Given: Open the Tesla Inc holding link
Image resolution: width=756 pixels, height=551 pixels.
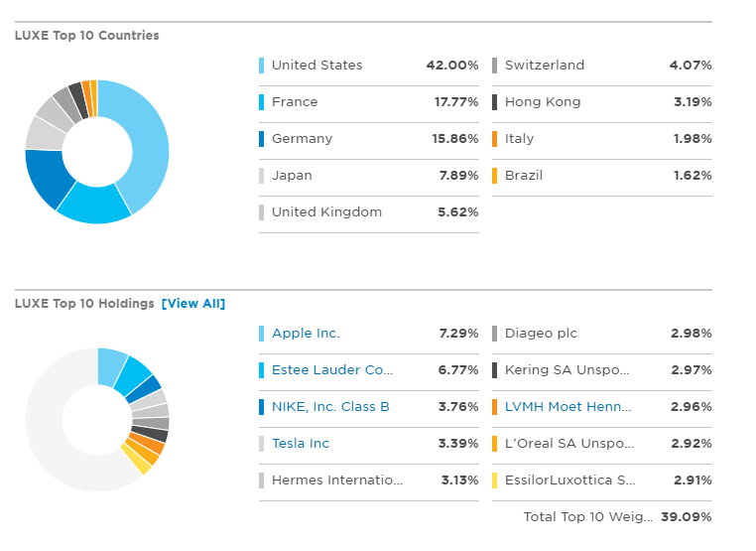Looking at the screenshot, I should pyautogui.click(x=301, y=444).
